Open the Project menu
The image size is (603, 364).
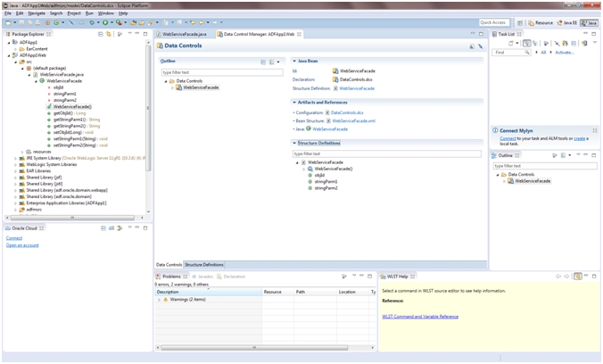74,13
